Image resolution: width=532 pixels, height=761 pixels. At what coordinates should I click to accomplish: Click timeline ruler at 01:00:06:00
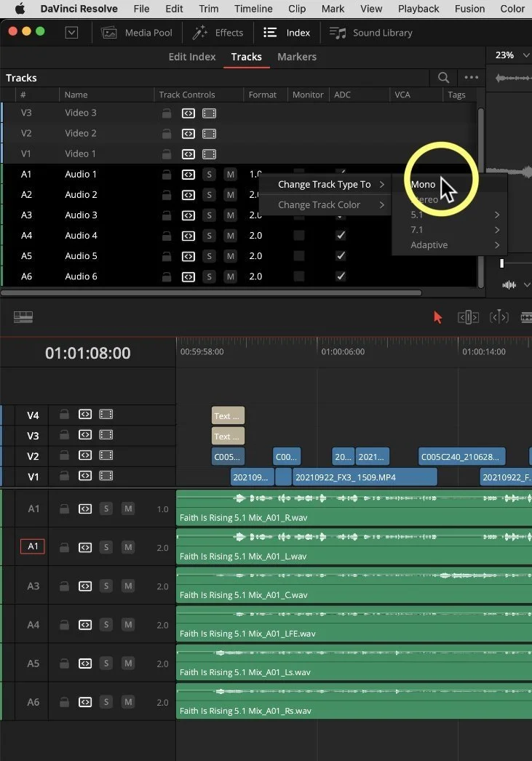pyautogui.click(x=343, y=351)
